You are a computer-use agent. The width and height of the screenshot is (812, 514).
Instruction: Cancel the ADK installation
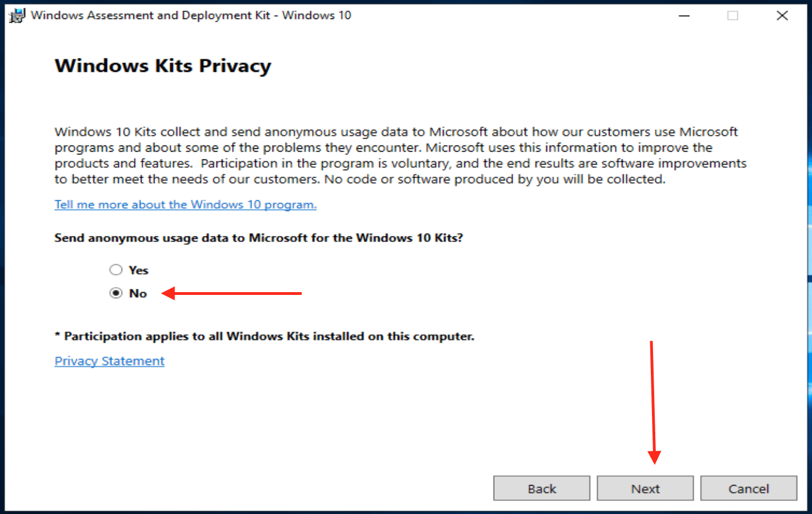748,488
